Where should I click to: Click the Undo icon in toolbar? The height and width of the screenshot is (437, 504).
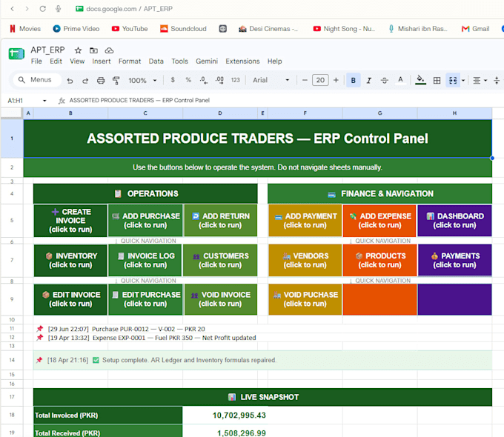coord(70,80)
